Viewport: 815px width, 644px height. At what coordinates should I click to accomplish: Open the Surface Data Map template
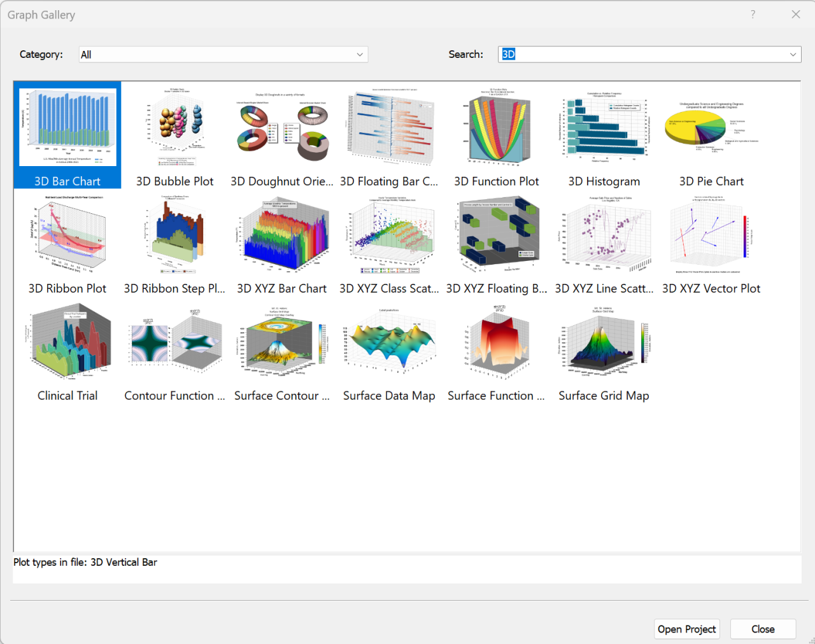pos(389,341)
